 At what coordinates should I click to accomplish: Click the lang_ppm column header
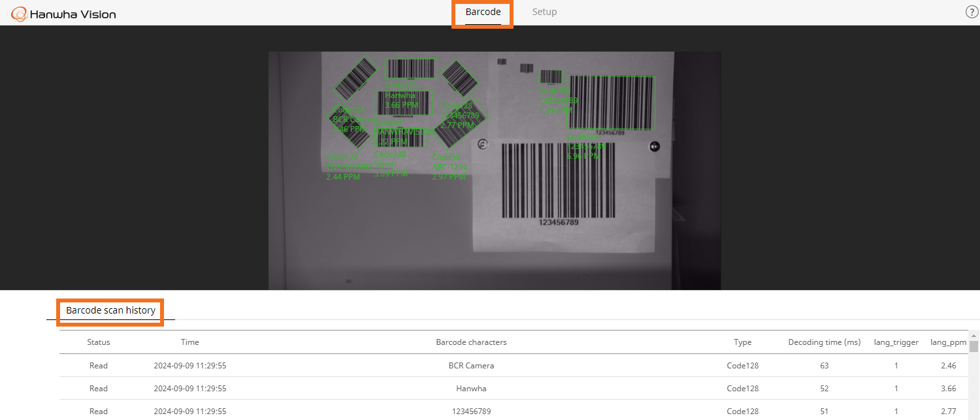point(949,342)
